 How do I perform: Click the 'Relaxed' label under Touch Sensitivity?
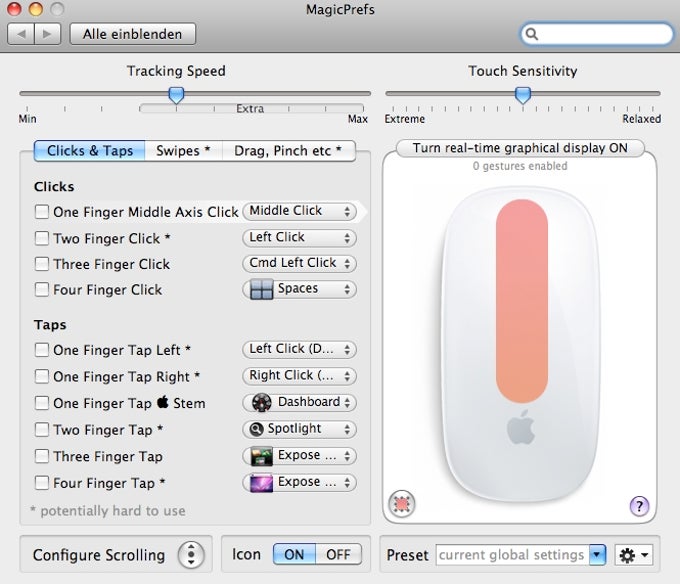click(641, 119)
